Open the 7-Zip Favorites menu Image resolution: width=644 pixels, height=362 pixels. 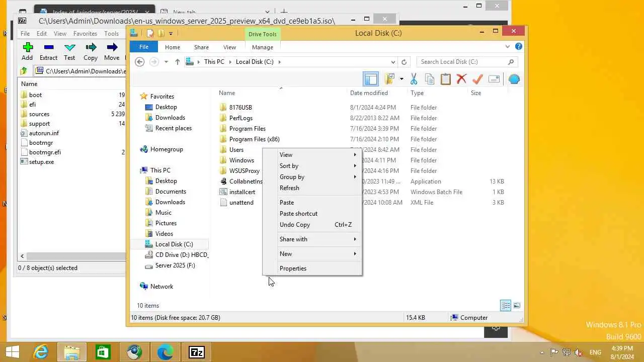(x=85, y=34)
